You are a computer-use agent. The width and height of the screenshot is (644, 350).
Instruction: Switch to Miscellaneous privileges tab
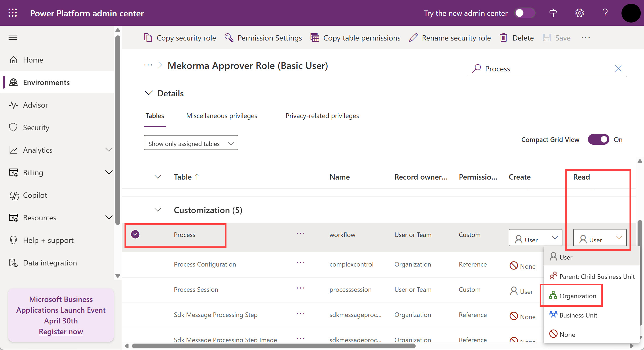click(221, 116)
